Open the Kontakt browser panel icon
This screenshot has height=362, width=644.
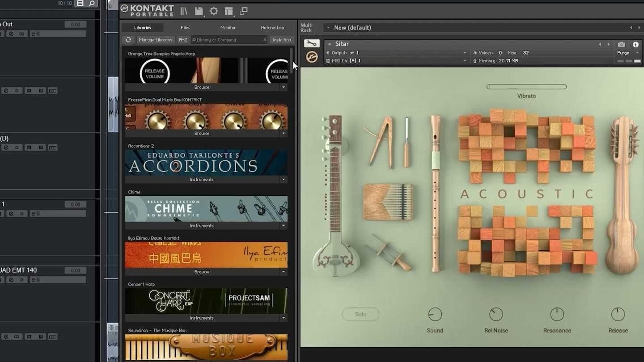(184, 11)
